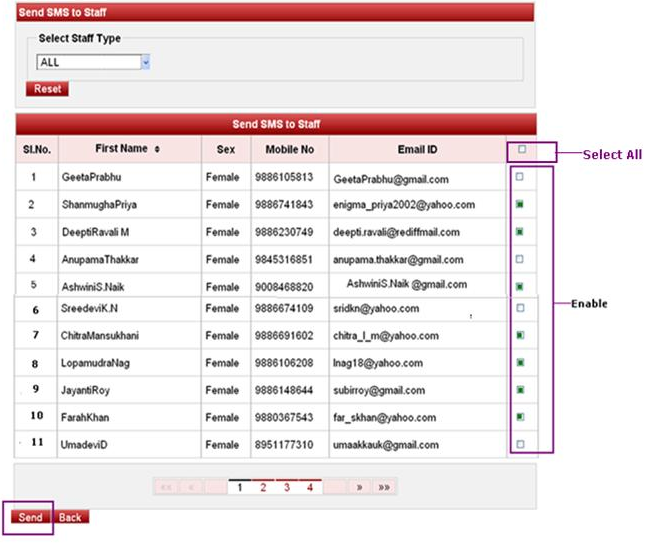This screenshot has width=650, height=544.
Task: Check the box for GeetaPrabhu
Action: 519,177
